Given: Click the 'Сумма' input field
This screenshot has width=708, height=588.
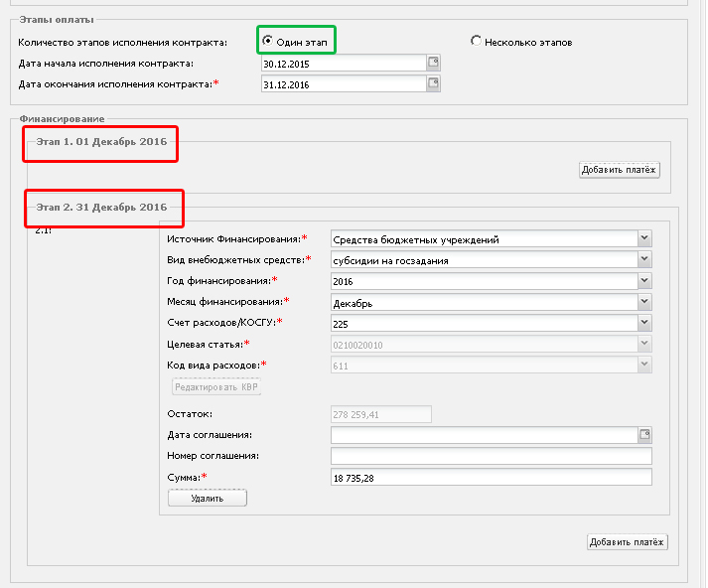Looking at the screenshot, I should [491, 478].
